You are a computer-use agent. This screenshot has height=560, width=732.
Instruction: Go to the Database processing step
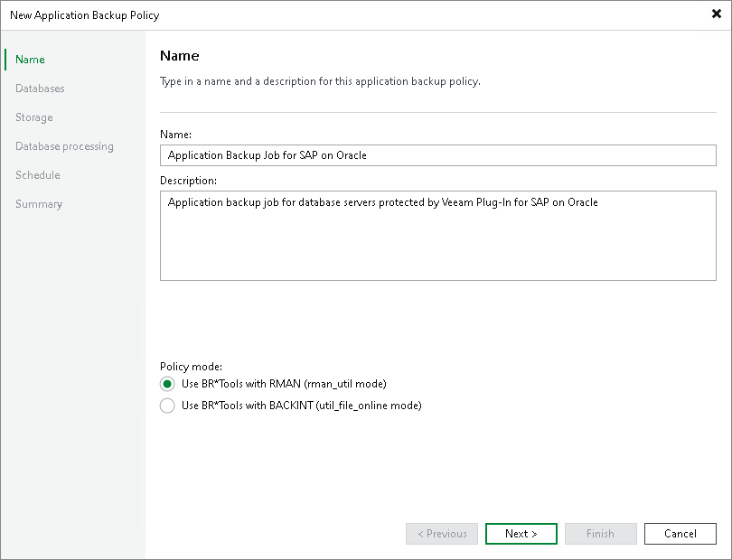[64, 145]
